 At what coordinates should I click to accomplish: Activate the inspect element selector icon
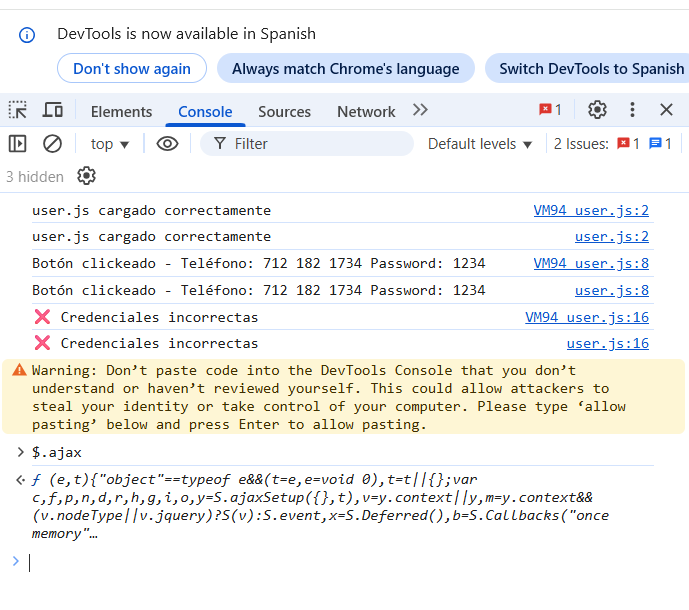(18, 110)
